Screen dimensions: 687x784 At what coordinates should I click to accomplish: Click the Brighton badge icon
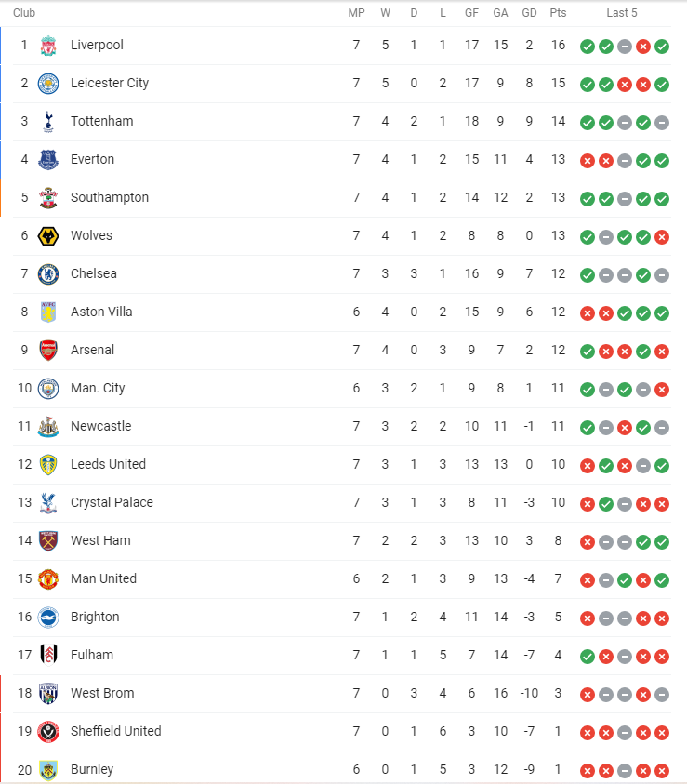pos(48,618)
